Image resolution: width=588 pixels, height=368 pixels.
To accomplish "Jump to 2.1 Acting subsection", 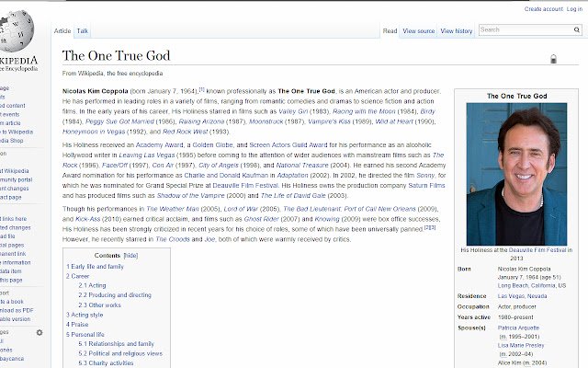I will [x=92, y=286].
